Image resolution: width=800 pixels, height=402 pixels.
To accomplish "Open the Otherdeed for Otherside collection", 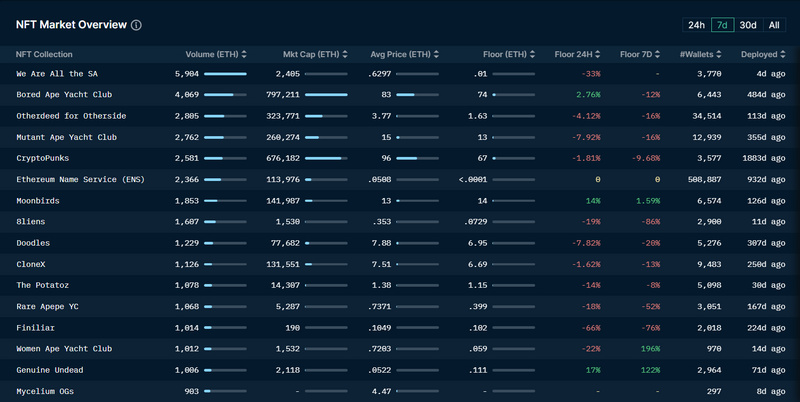I will point(71,116).
